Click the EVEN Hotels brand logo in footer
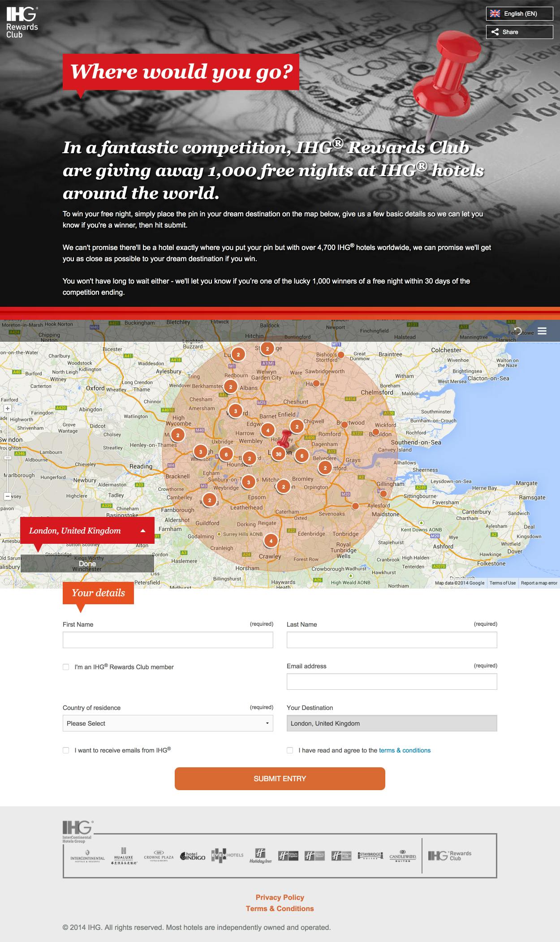 228,855
